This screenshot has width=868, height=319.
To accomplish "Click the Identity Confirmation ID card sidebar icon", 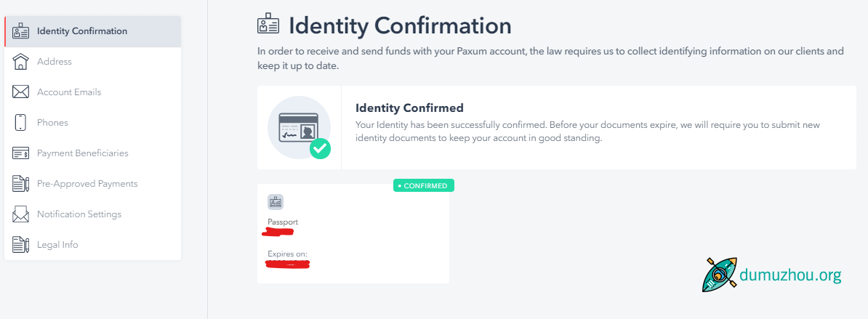I will 20,31.
